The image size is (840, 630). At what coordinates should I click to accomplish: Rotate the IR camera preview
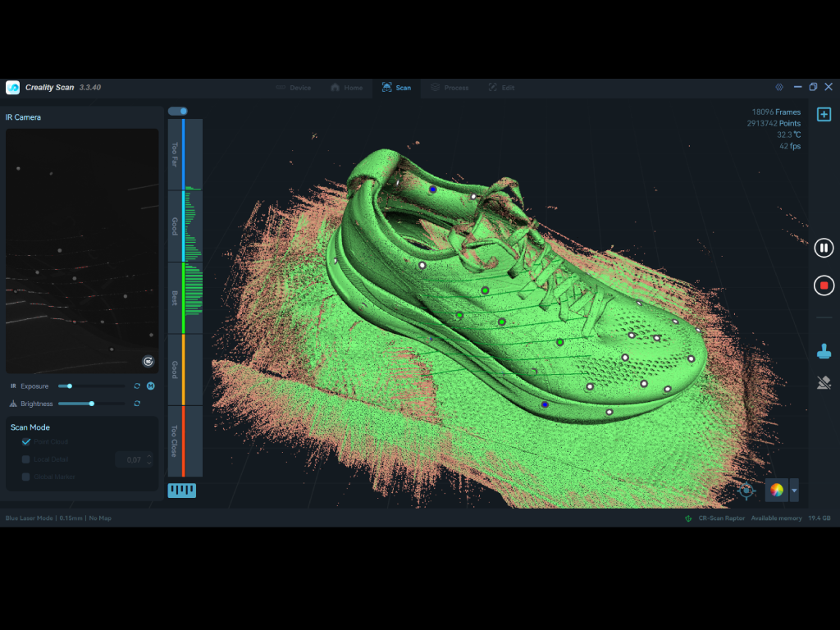(148, 362)
